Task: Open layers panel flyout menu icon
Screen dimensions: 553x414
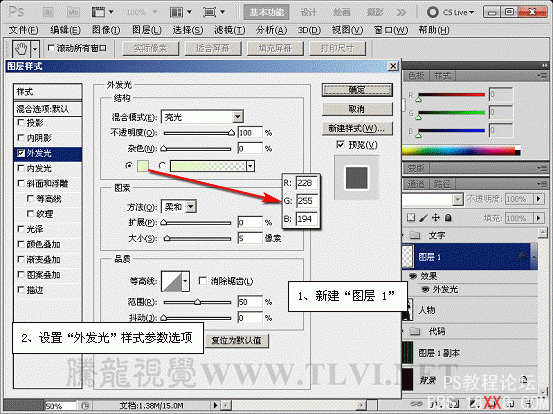Action: 541,183
